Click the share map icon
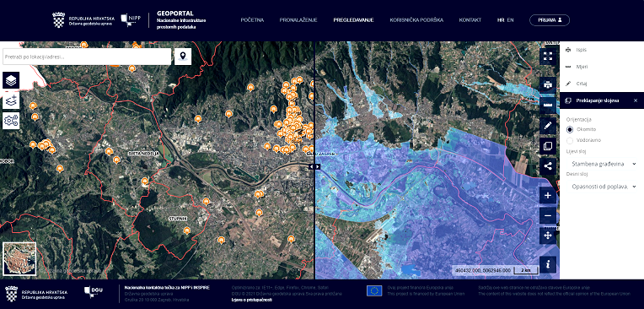 coord(547,166)
